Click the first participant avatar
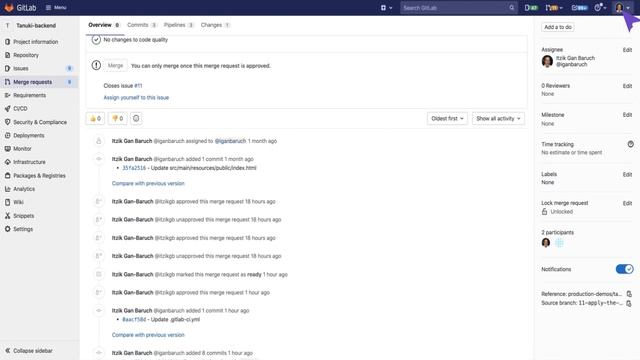Screen dimensions: 640x360 tap(546, 243)
